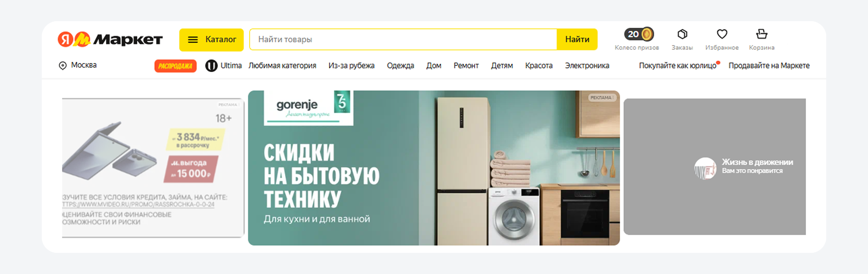Open the Ремонт category
The width and height of the screenshot is (868, 274).
[x=466, y=66]
